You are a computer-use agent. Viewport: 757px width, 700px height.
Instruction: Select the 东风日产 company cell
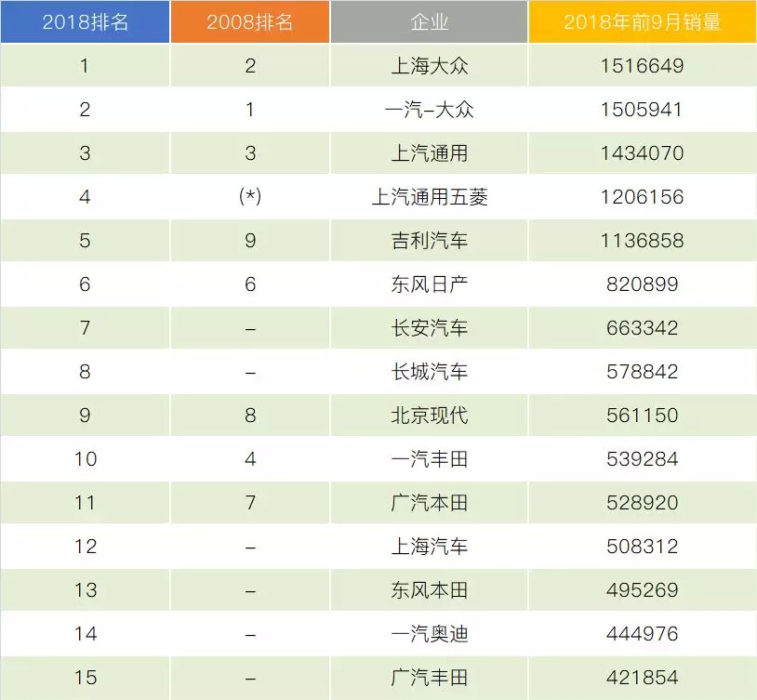click(430, 284)
